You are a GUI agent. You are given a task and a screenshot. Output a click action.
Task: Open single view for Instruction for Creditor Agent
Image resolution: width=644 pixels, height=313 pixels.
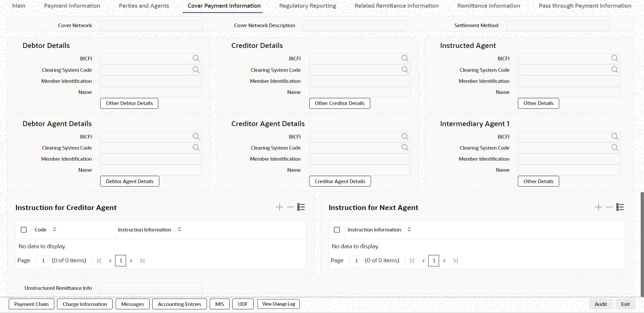[x=301, y=207]
